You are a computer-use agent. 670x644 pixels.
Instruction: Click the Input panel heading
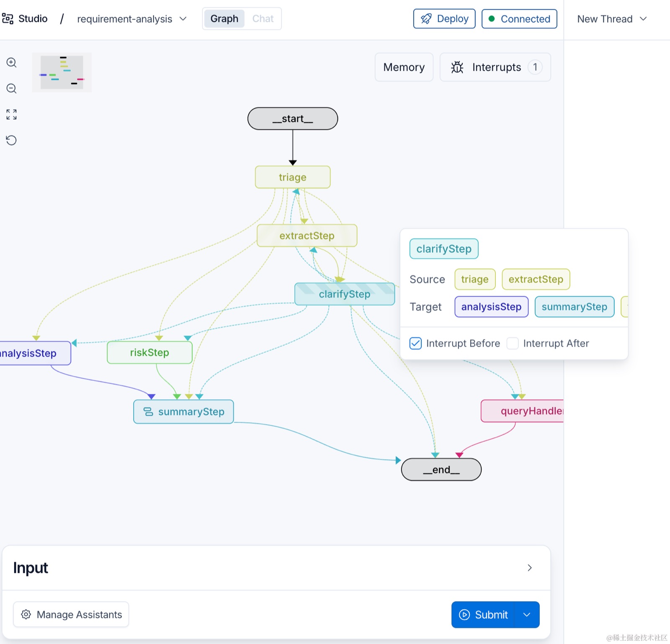click(31, 568)
